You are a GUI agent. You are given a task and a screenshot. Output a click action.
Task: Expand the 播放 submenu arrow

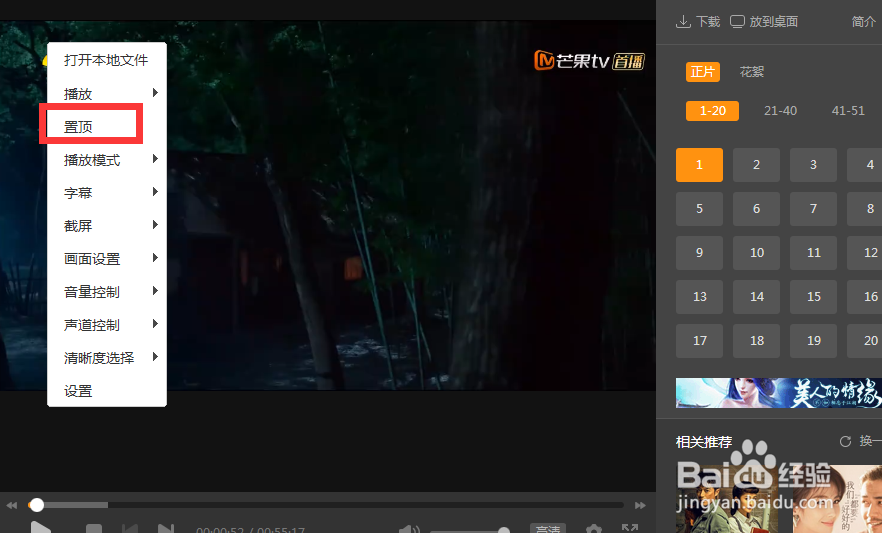[x=155, y=93]
